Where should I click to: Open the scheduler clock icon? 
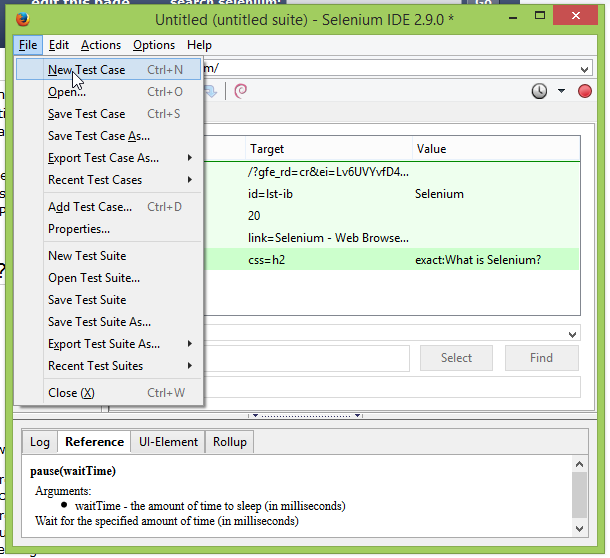[x=539, y=91]
